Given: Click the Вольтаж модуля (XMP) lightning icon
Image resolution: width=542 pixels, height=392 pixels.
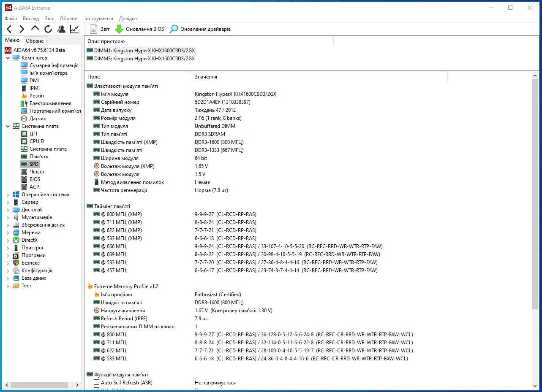Looking at the screenshot, I should 96,166.
